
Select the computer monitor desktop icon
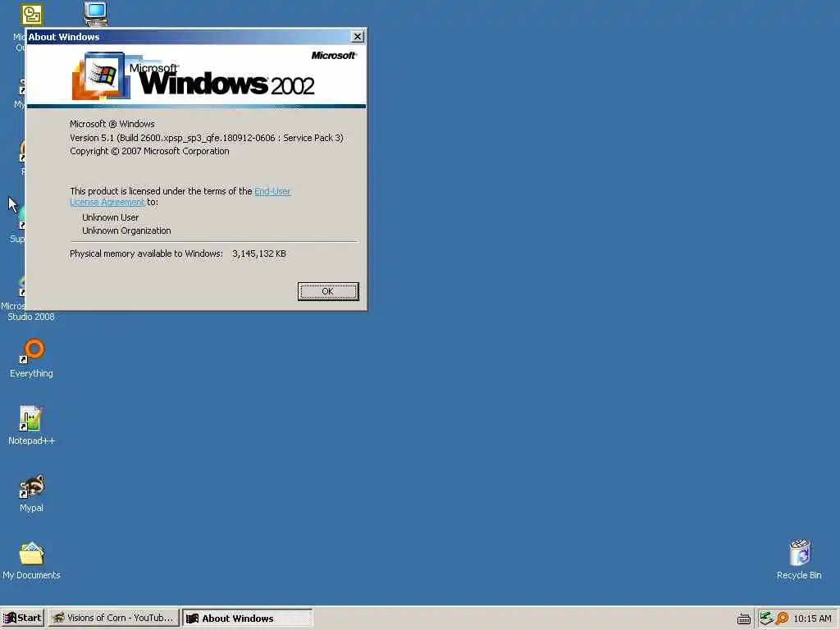pos(95,13)
